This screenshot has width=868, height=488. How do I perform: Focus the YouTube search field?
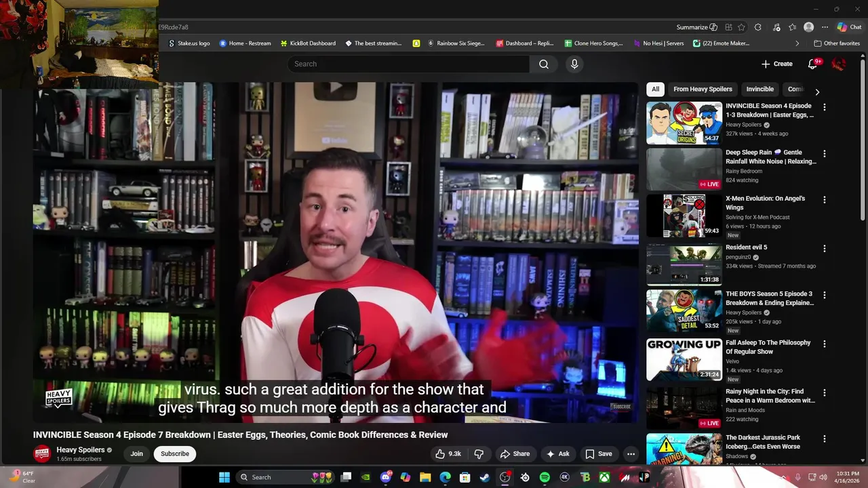tap(408, 64)
